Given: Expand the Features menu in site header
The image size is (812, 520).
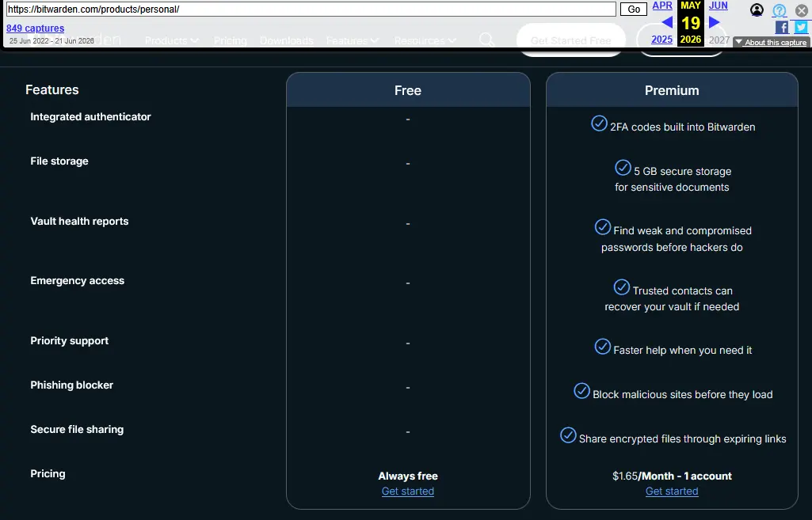Looking at the screenshot, I should click(x=353, y=40).
